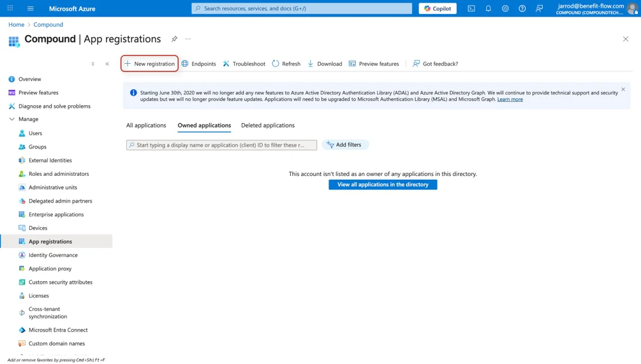Screen dimensions: 641x364
Task: Open Custom domain names
Action: pyautogui.click(x=56, y=344)
